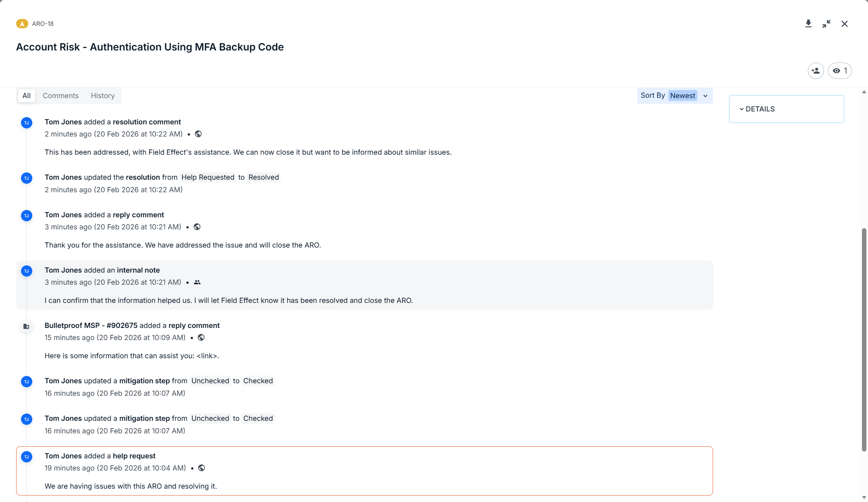Select the All activity tab
868x502 pixels.
26,96
